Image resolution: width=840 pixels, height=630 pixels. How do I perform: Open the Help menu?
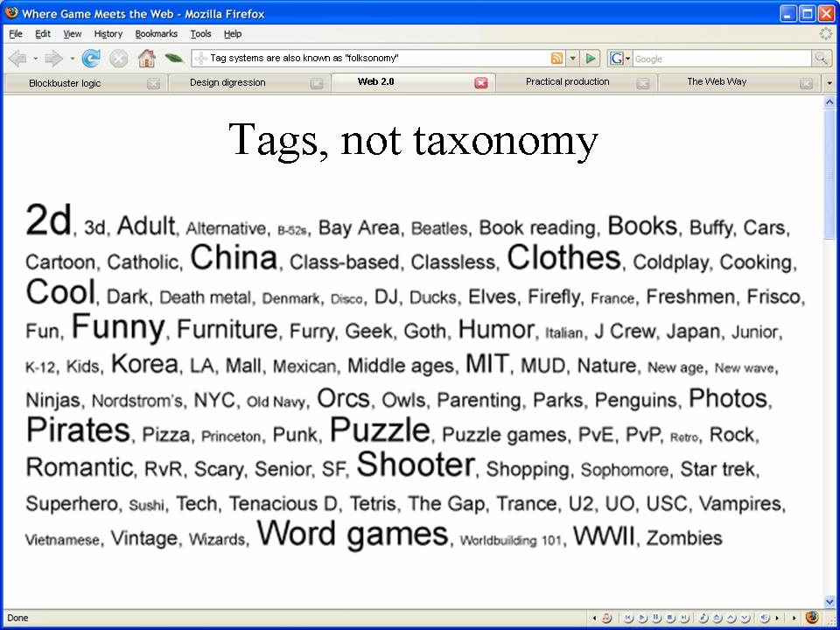tap(233, 34)
